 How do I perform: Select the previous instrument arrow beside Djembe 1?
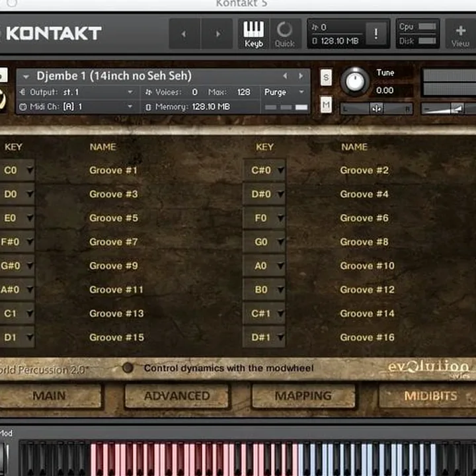(x=285, y=76)
